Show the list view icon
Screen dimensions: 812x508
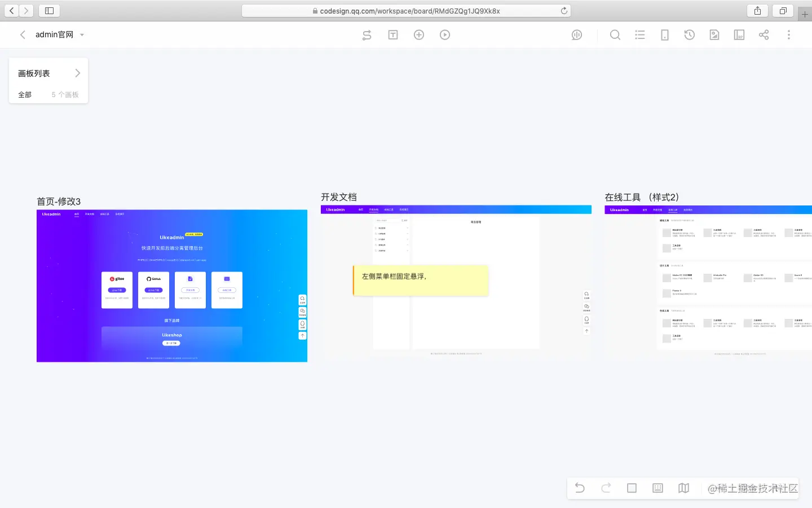coord(640,35)
